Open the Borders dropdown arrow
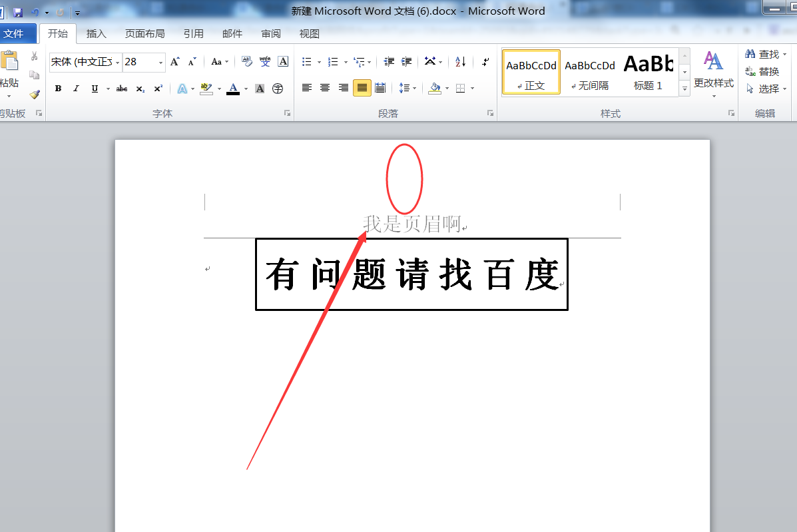This screenshot has width=797, height=532. [473, 89]
